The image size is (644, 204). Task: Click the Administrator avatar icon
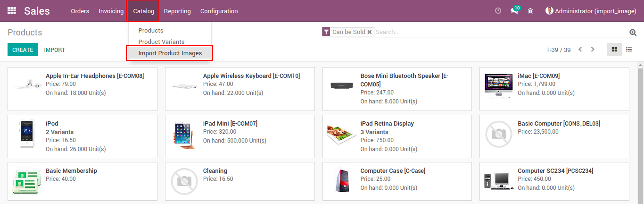coord(549,10)
